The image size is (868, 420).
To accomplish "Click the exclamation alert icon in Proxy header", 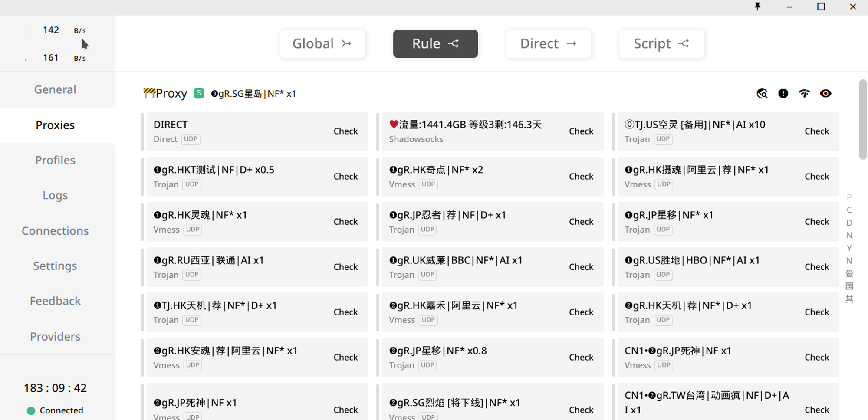I will (783, 93).
